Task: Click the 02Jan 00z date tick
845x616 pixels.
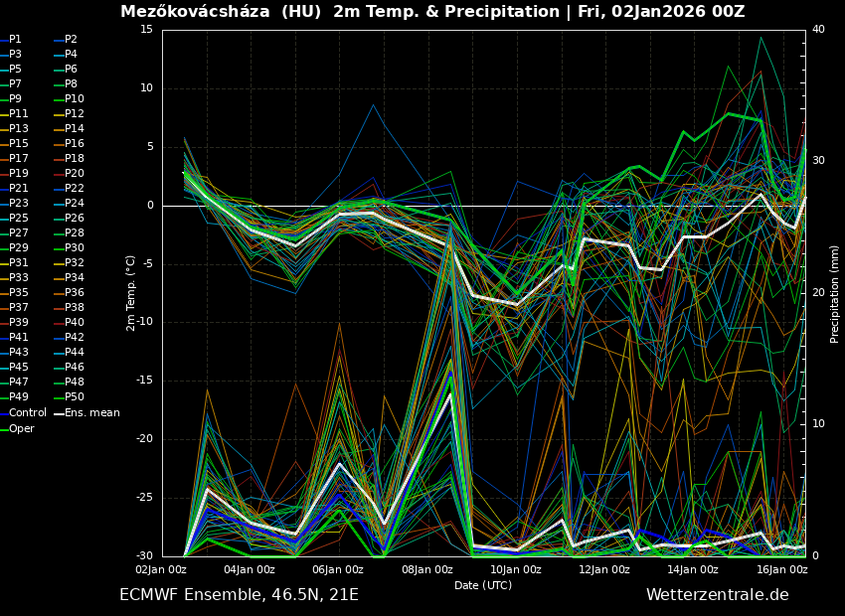Action: (x=161, y=569)
